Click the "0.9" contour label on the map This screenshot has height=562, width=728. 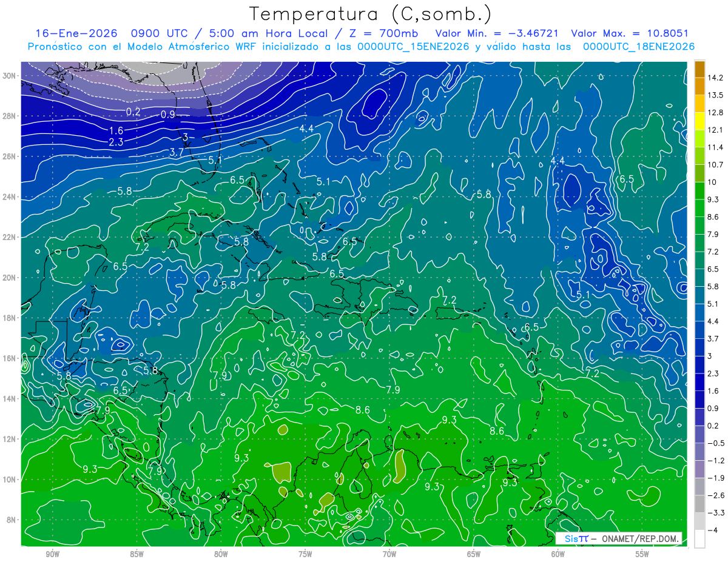tap(168, 115)
